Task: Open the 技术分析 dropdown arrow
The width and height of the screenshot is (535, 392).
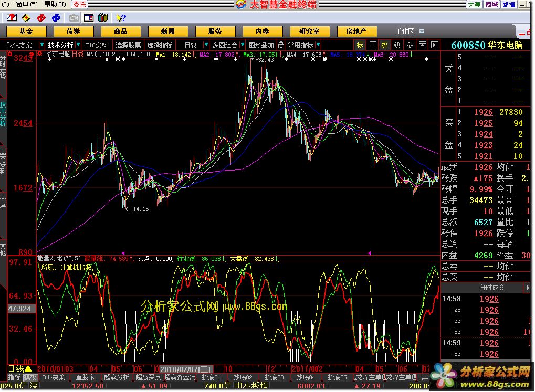Action: [x=78, y=45]
